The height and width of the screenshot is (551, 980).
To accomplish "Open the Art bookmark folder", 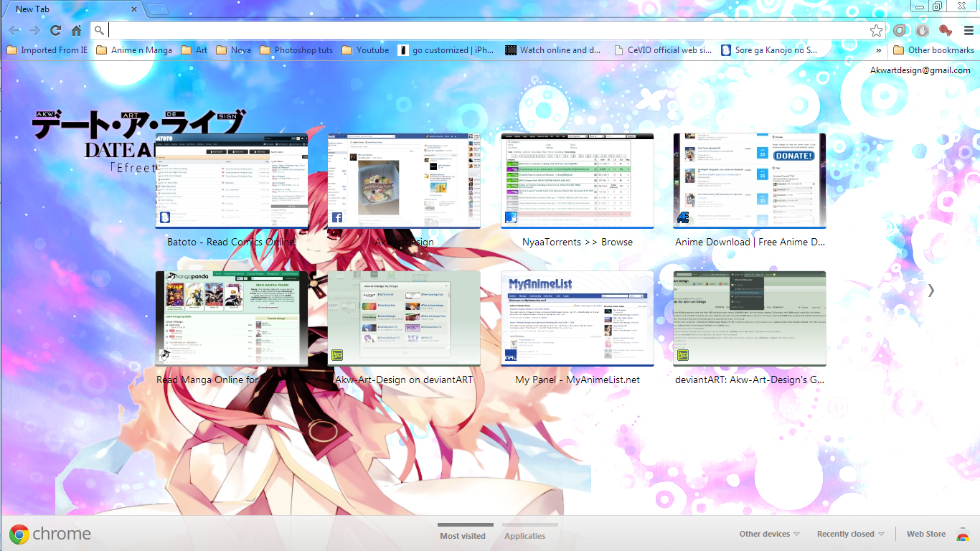I will click(x=194, y=50).
